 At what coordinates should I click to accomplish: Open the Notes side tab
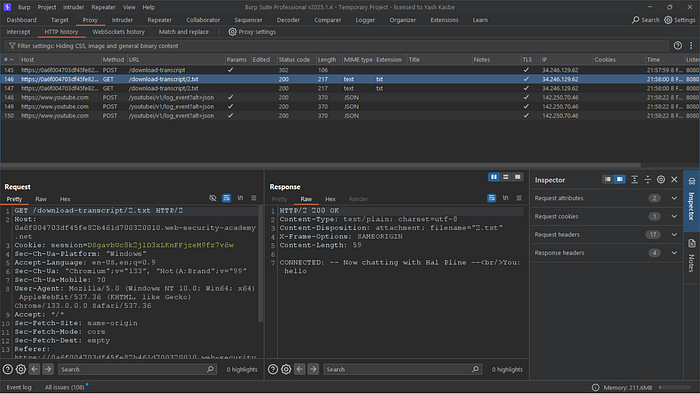692,256
